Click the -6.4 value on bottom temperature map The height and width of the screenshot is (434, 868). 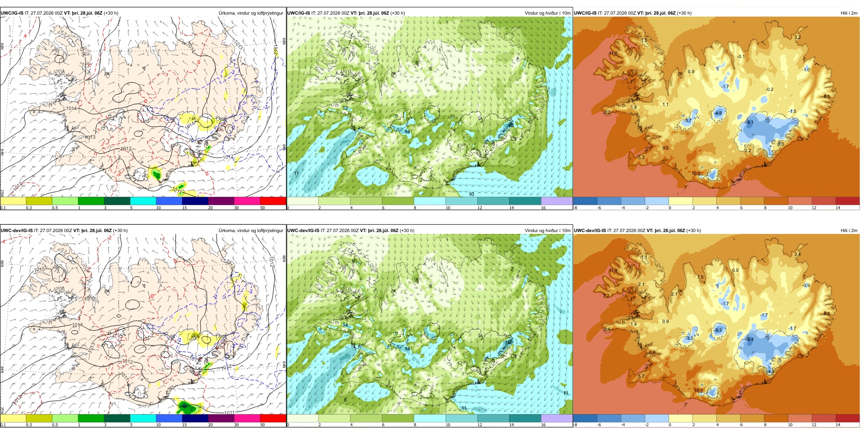(x=750, y=339)
